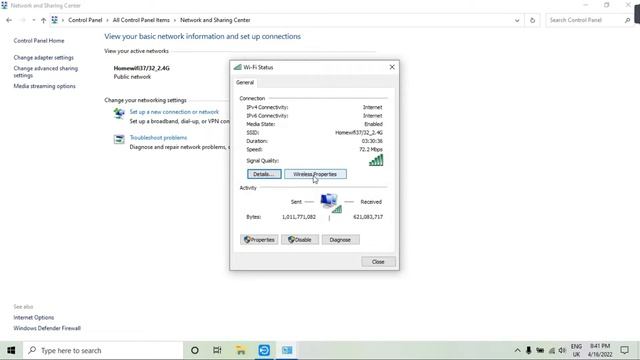Click the Control Panel breadcrumb
Image resolution: width=640 pixels, height=360 pixels.
point(85,20)
